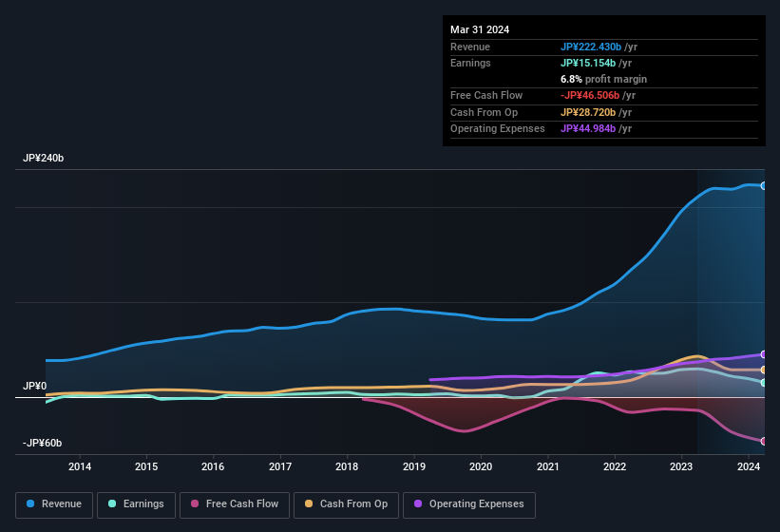This screenshot has width=780, height=532.
Task: Click the Operating Expenses endpoint marker
Action: coord(764,354)
